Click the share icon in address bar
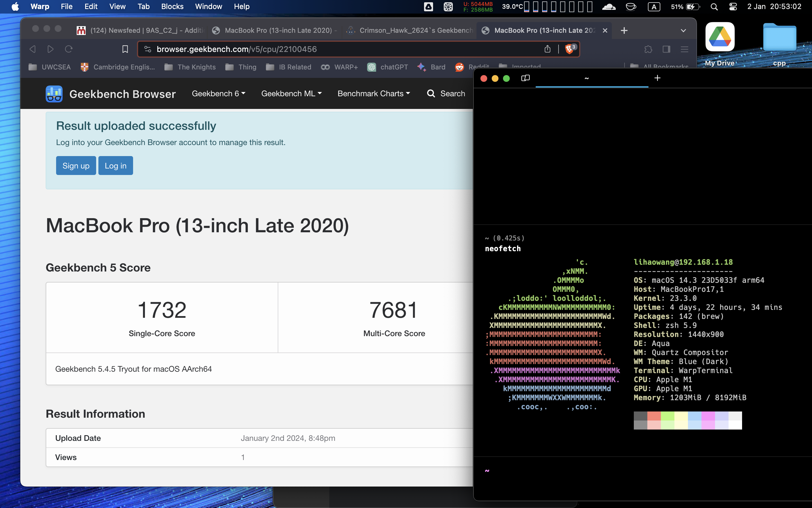 pos(548,49)
